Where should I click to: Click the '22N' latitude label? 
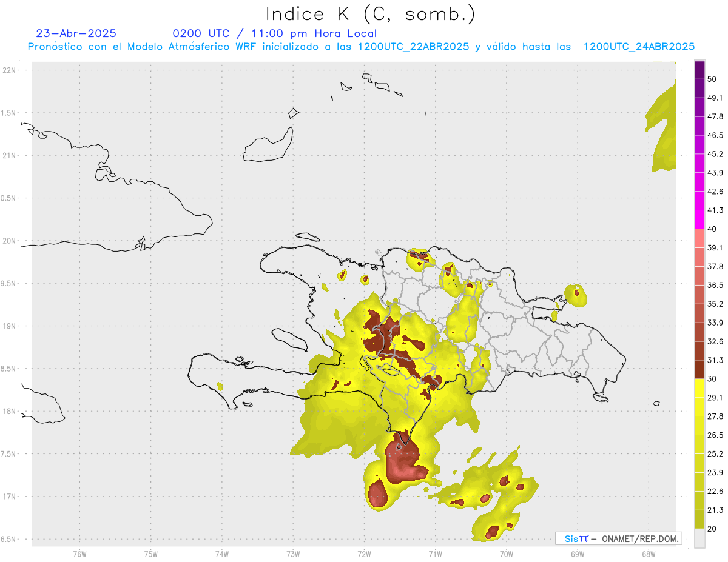tap(10, 70)
